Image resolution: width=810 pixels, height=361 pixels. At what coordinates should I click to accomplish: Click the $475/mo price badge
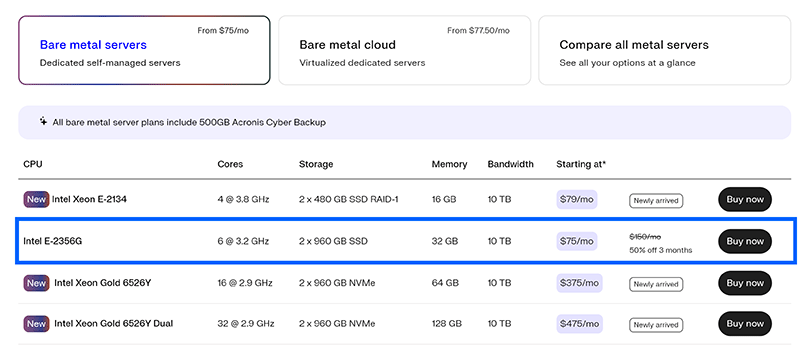click(x=579, y=324)
